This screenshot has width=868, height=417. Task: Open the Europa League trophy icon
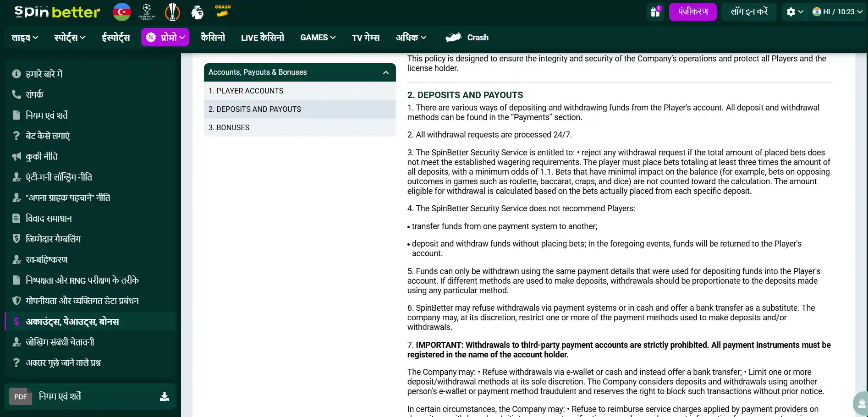pos(172,12)
